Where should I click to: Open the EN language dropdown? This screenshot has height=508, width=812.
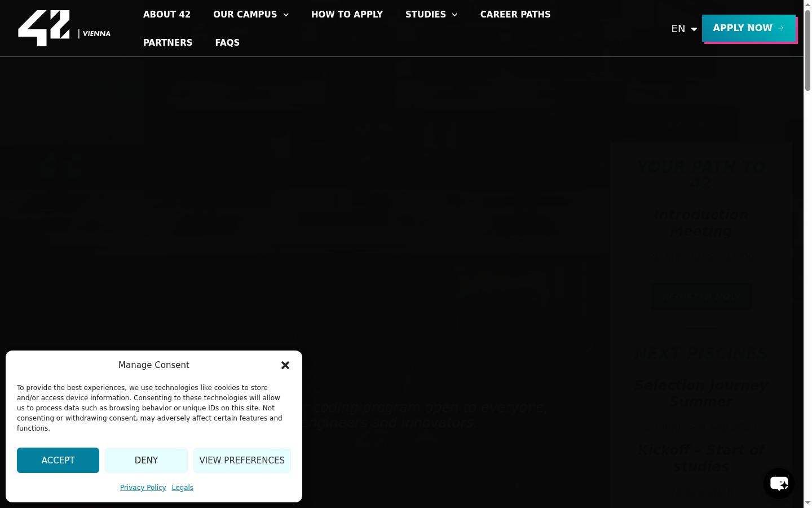[684, 29]
